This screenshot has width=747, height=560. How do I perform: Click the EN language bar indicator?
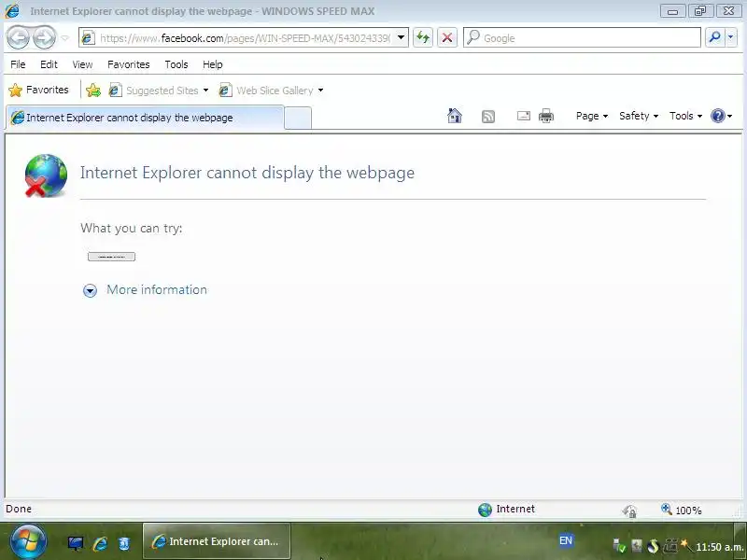click(566, 540)
